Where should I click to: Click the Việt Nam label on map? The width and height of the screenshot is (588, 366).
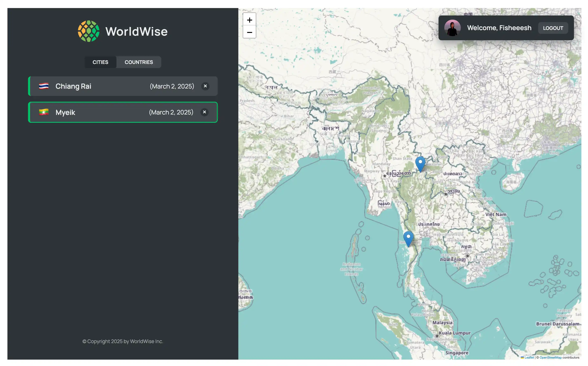(496, 215)
